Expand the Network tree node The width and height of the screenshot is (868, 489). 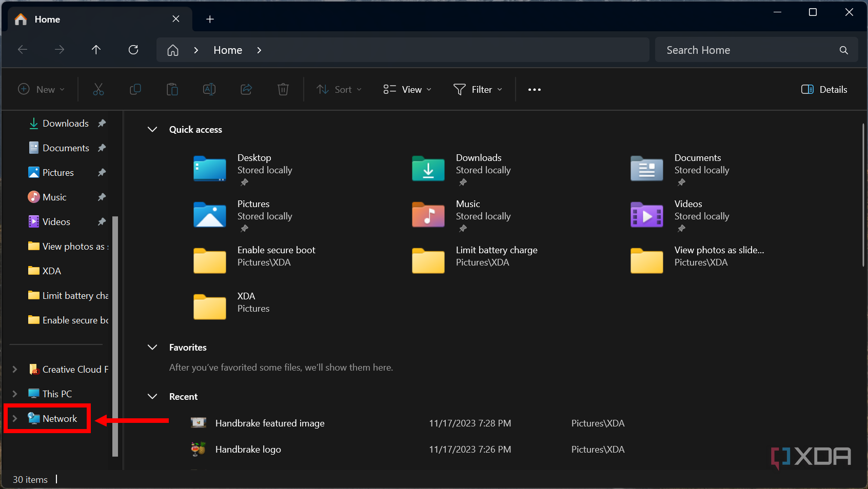[x=15, y=419]
